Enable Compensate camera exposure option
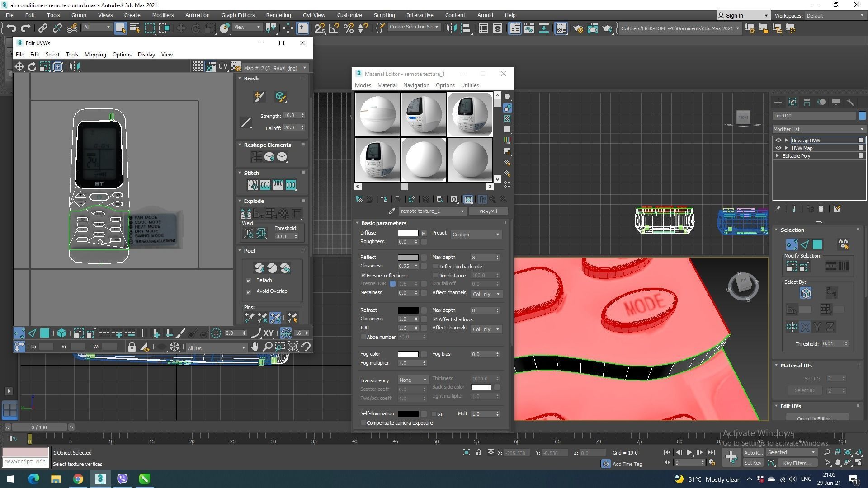Screen dimensions: 868x488 363,422
